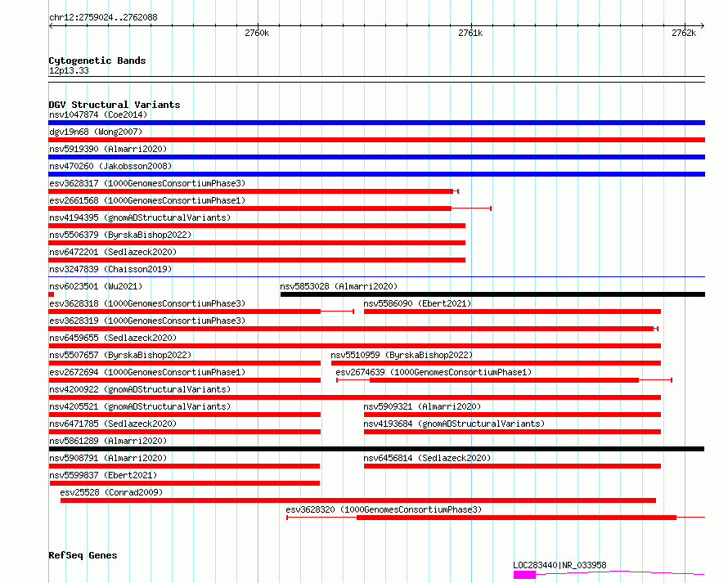Image resolution: width=728 pixels, height=583 pixels.
Task: Select nsv5853028 (Almarri2020) label
Action: click(339, 286)
